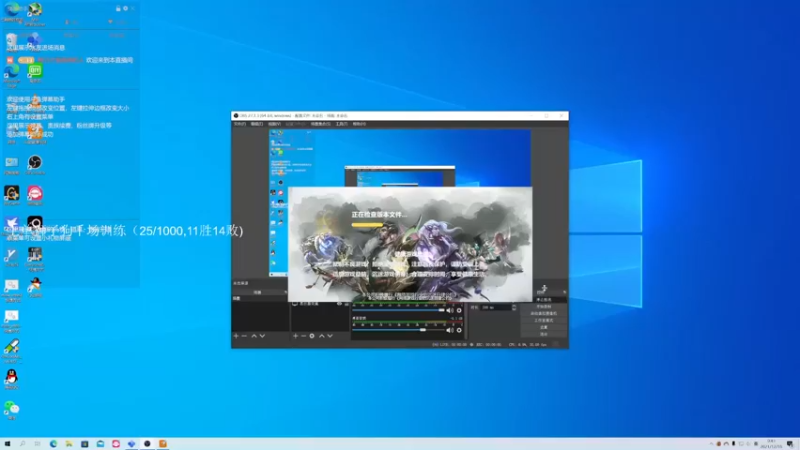Open taskbar search magnifier

[22, 444]
